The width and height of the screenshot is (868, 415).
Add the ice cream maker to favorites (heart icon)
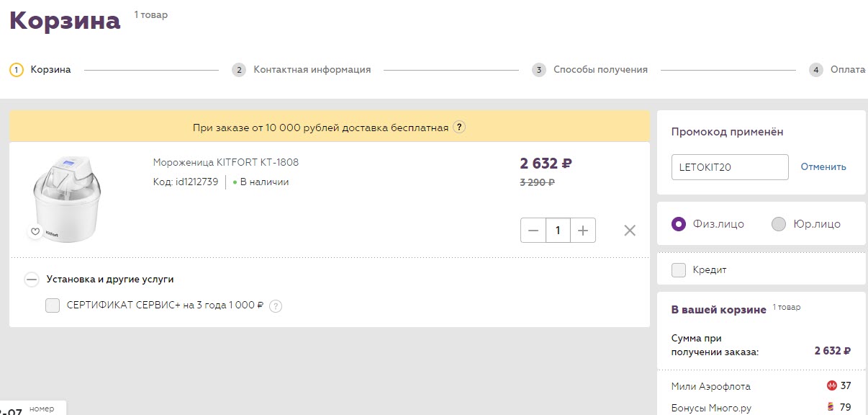(34, 231)
